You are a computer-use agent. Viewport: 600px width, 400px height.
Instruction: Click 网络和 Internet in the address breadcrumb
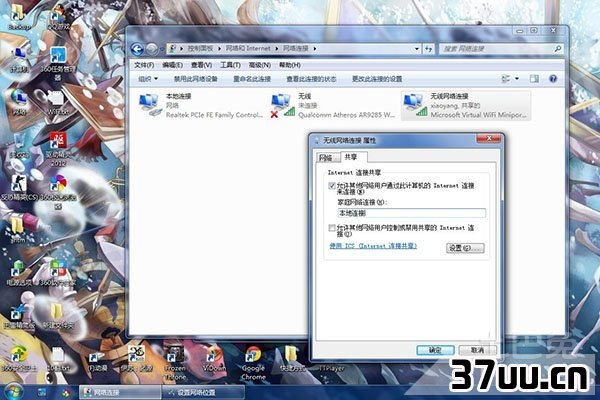pyautogui.click(x=248, y=49)
